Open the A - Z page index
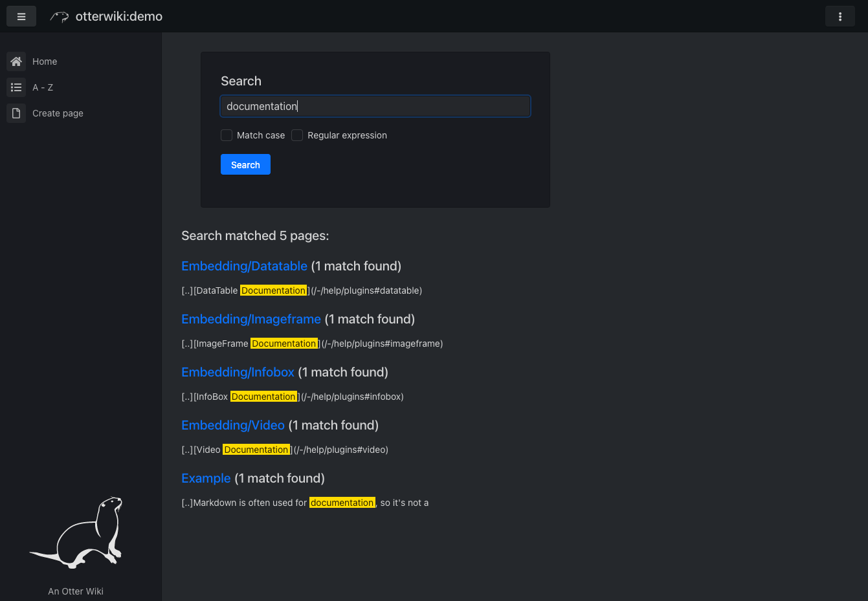 (43, 87)
